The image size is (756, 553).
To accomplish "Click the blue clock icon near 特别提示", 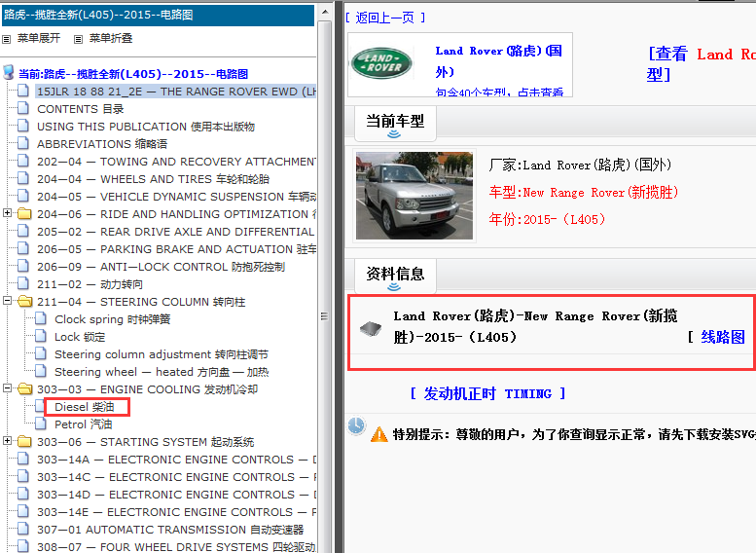I will (x=356, y=425).
